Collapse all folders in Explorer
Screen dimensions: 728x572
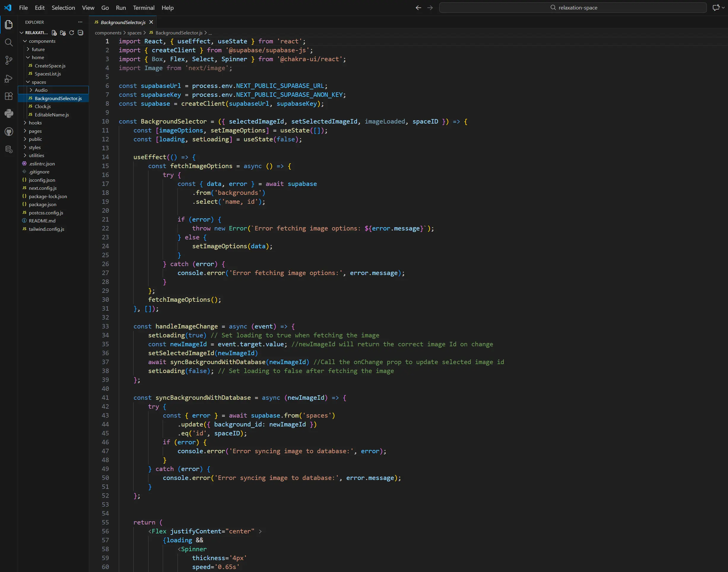(80, 33)
